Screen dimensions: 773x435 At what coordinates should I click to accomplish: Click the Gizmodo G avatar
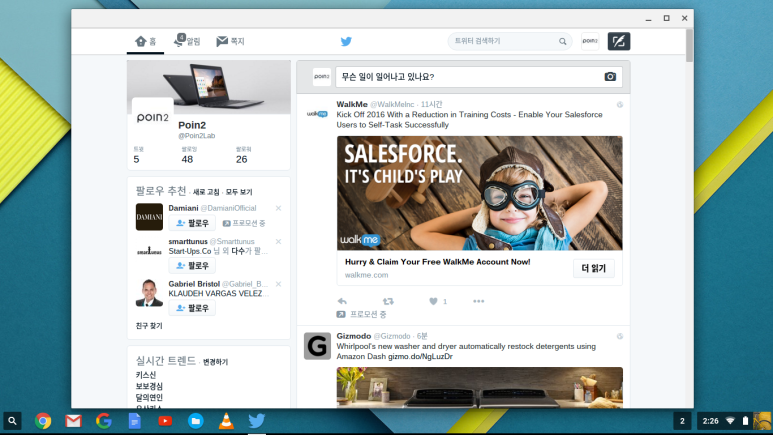click(x=317, y=346)
